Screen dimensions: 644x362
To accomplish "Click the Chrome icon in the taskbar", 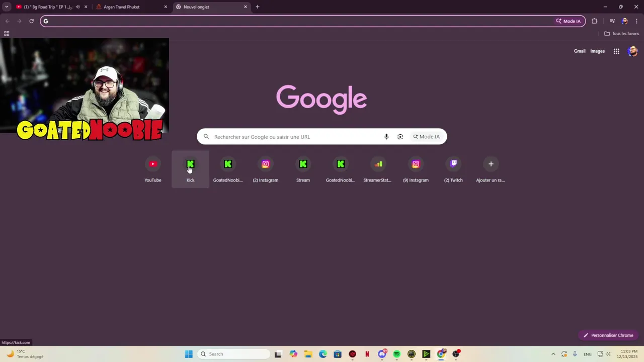I will (441, 354).
